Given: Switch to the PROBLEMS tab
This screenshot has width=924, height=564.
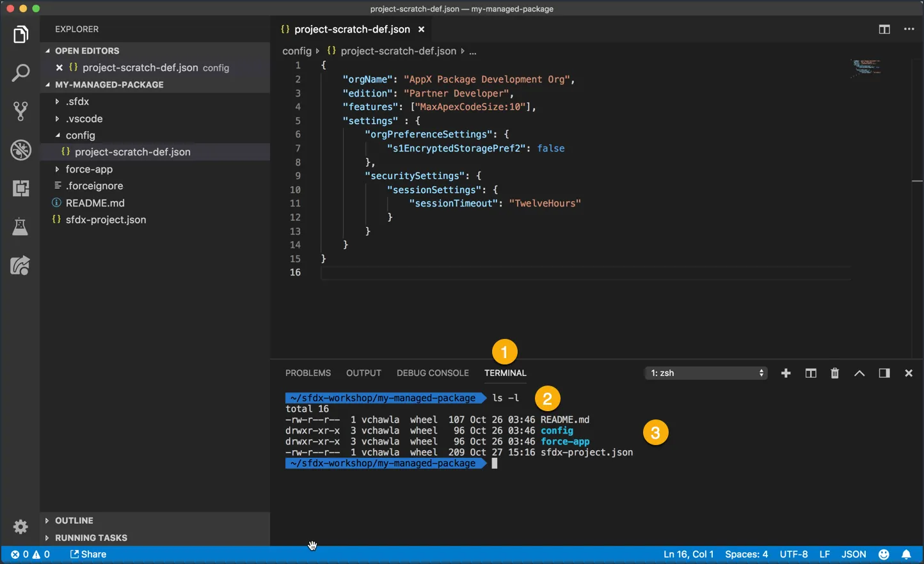Looking at the screenshot, I should [x=308, y=373].
